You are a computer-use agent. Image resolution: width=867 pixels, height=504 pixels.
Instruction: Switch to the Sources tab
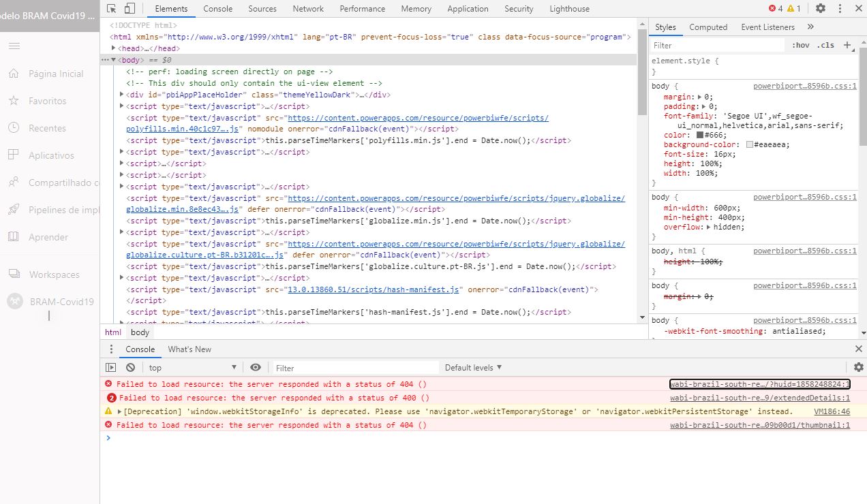click(x=262, y=9)
